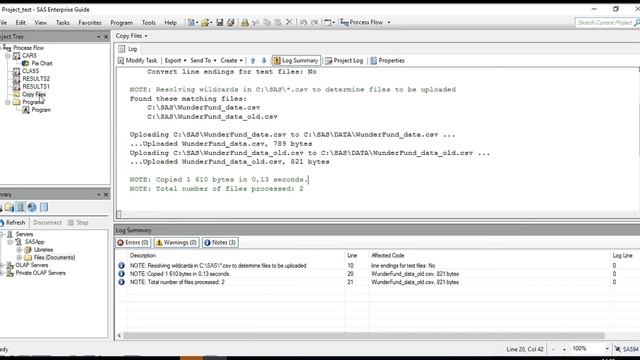Click the Modify Task button
The height and width of the screenshot is (360, 640).
(x=137, y=60)
